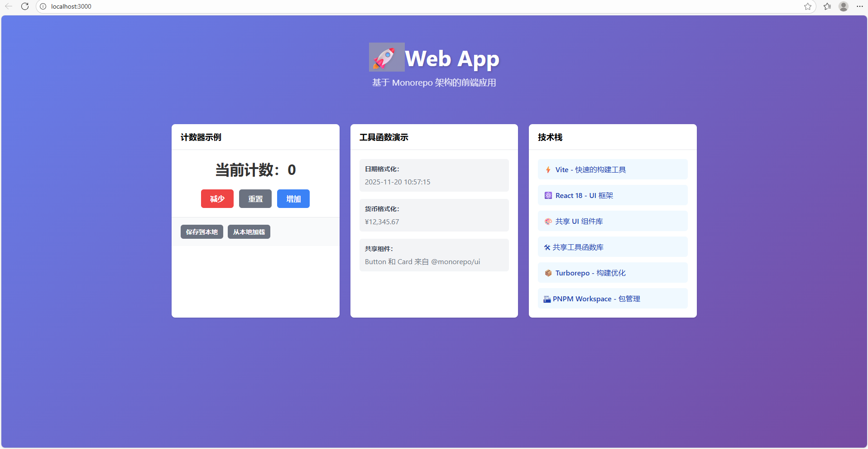Click the React 18 - UI 框架 text
868x449 pixels.
(584, 196)
